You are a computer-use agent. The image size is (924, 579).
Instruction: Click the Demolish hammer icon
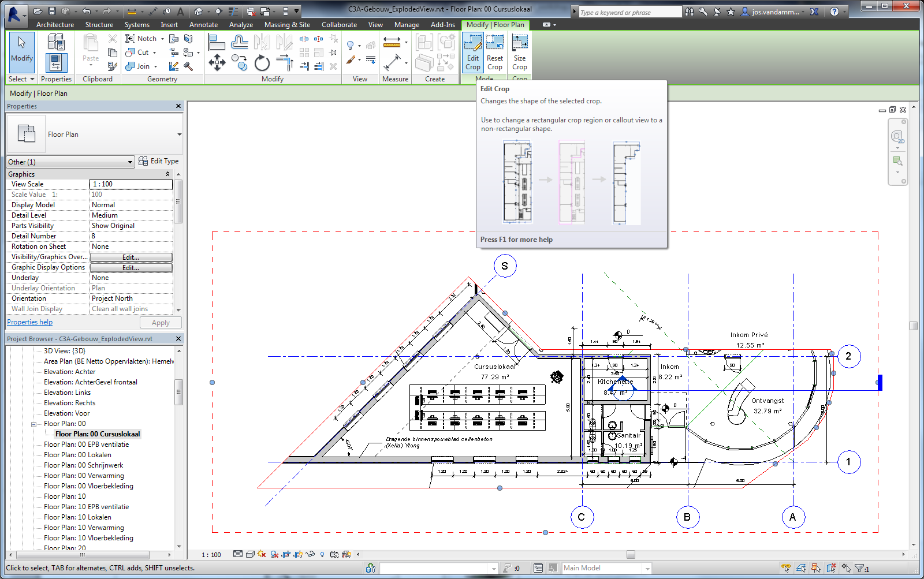click(x=188, y=66)
